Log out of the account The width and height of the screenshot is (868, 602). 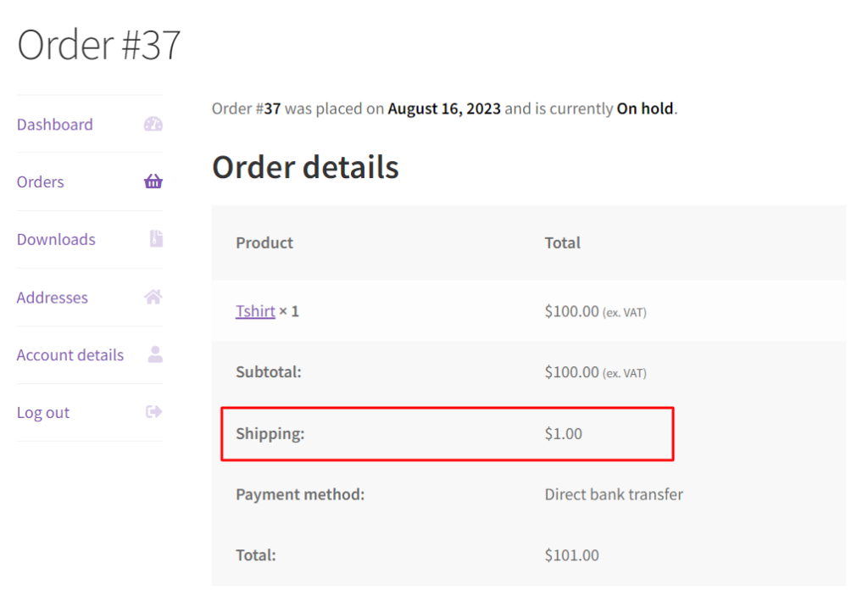[x=42, y=412]
